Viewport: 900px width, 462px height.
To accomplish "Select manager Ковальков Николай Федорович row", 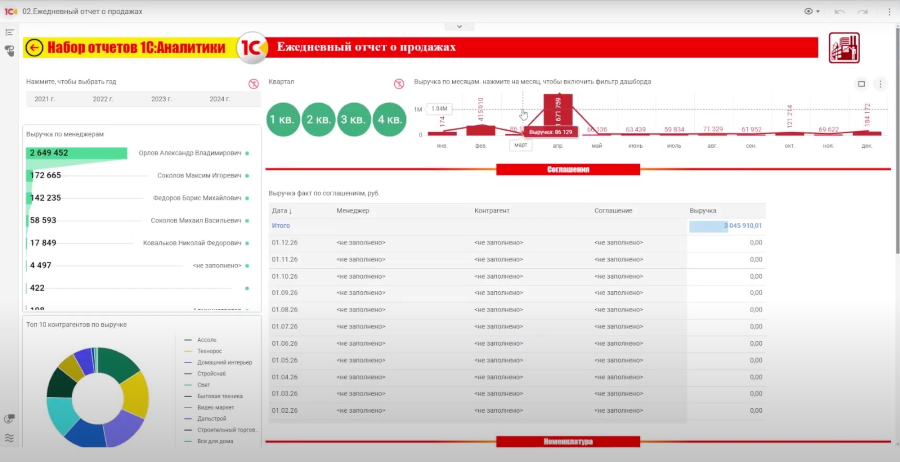I will point(138,243).
